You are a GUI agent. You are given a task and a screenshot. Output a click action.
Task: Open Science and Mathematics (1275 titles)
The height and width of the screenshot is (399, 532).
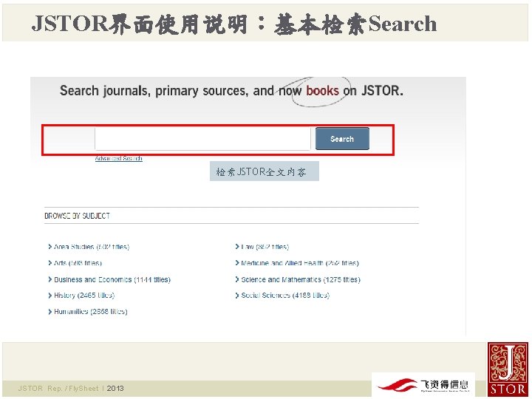[301, 279]
